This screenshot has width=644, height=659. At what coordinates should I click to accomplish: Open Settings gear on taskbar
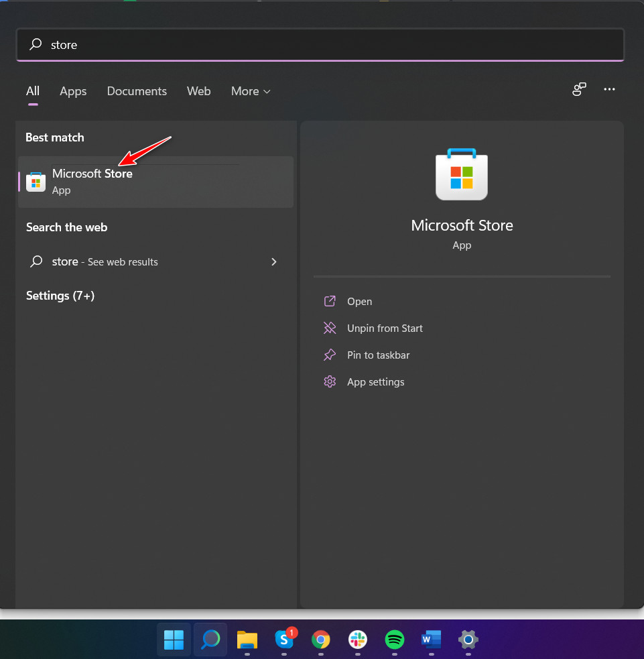(x=468, y=640)
